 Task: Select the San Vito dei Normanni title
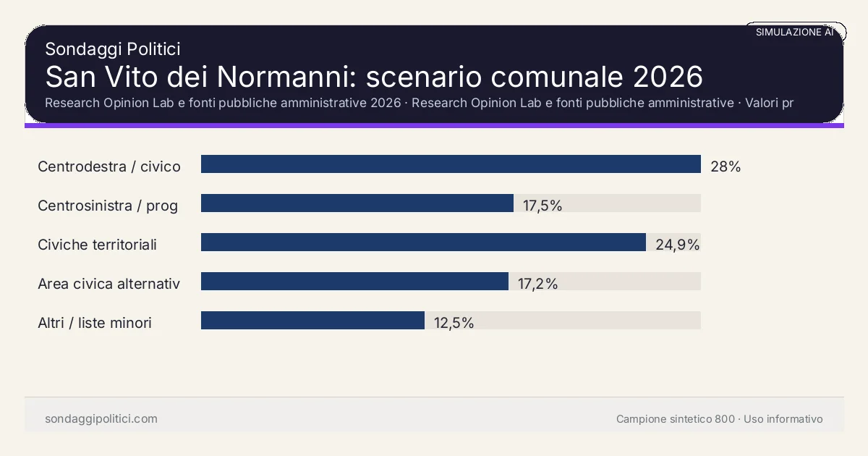point(374,77)
